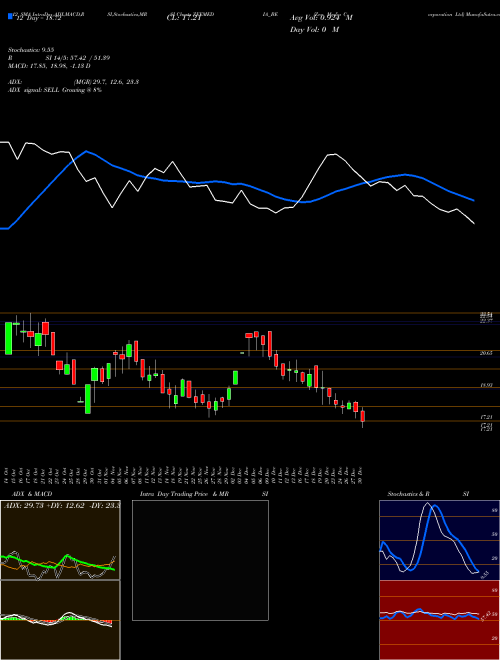The width and height of the screenshot is (500, 660).
Task: Click the 'CL: 17.21' closing price text
Action: tap(184, 18)
